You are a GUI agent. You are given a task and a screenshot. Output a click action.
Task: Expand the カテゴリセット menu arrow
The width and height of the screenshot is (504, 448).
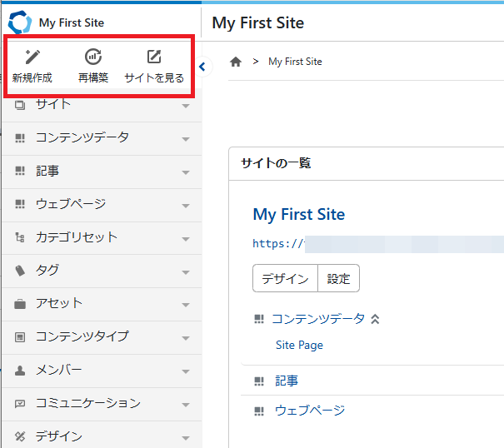(x=186, y=238)
